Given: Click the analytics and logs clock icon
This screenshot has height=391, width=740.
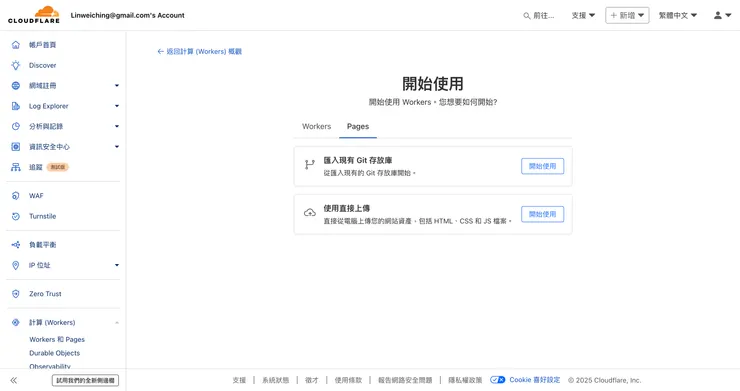Looking at the screenshot, I should coord(16,126).
